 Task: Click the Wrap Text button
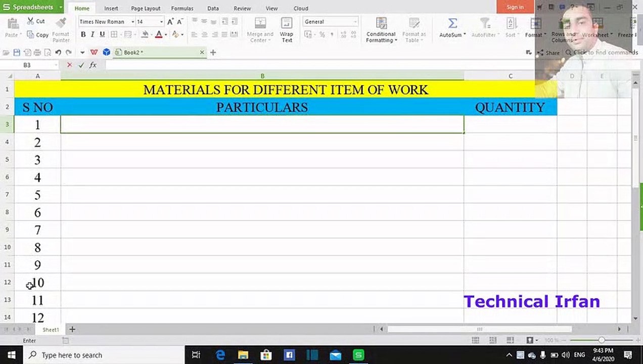point(287,30)
